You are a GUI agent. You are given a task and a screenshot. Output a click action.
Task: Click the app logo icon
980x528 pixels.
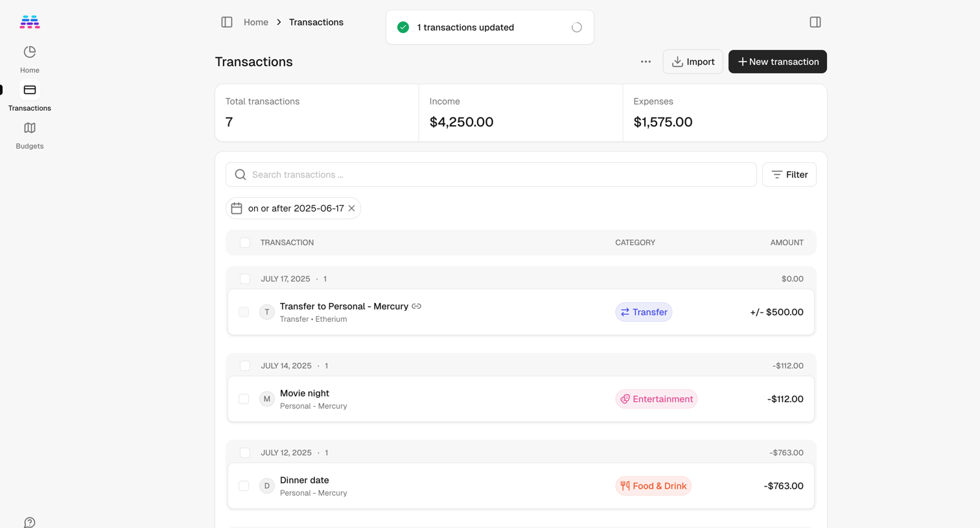point(30,22)
